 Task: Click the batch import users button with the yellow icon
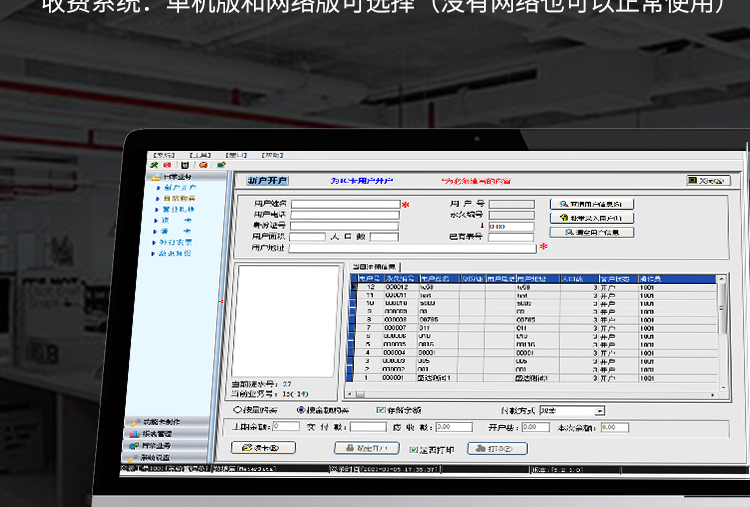pos(592,218)
